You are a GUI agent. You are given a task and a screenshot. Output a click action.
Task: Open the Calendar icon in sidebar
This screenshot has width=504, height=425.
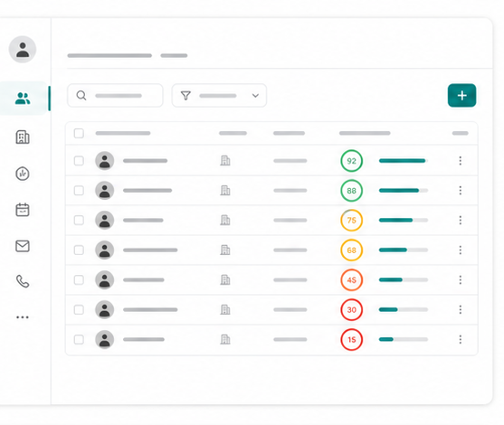point(23,210)
